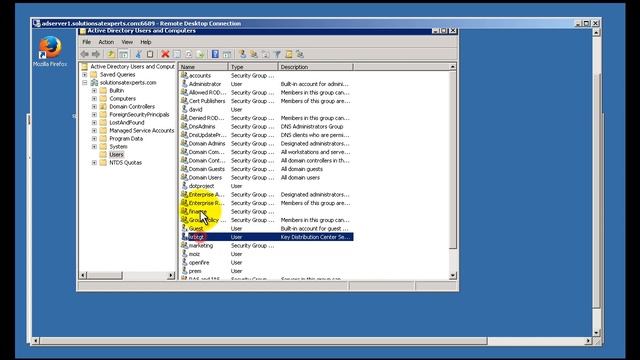Viewport: 640px width, 360px height.
Task: Select the System folder in tree
Action: point(118,147)
